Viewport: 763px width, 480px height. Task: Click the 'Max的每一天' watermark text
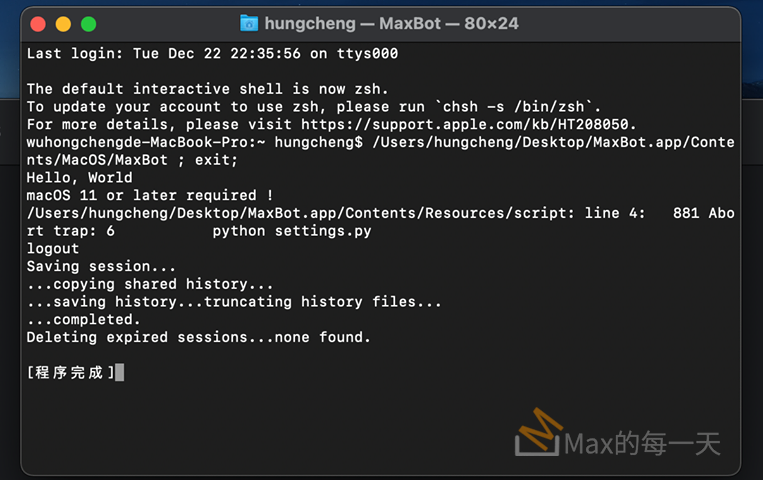(642, 444)
